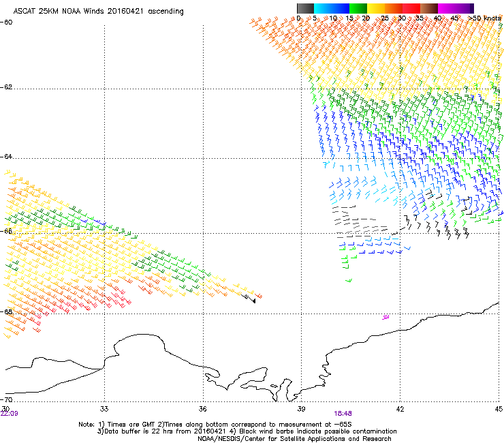
Task: Click the magenta 40-45 knots legend swatch
Action: [447, 8]
